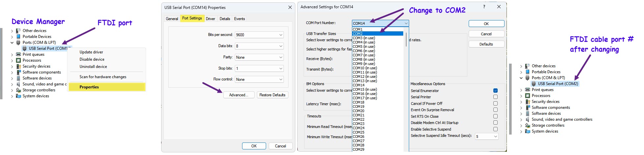This screenshot has height=155, width=644.
Task: Open Selective Suspend Idle Timeout dropdown
Action: (x=487, y=136)
